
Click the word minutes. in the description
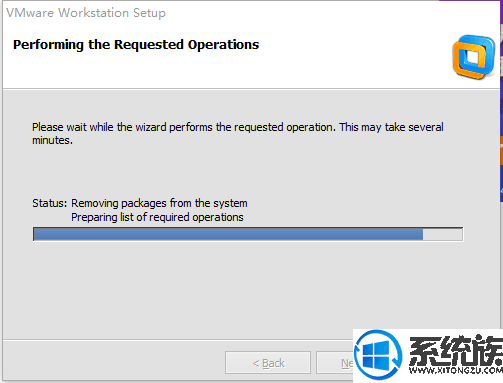coord(52,140)
